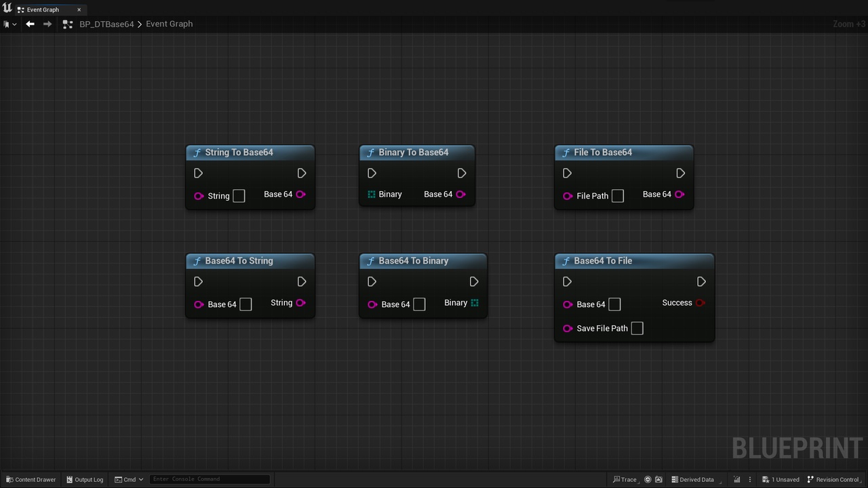
Task: Open the bookmarks dropdown
Action: click(x=9, y=24)
